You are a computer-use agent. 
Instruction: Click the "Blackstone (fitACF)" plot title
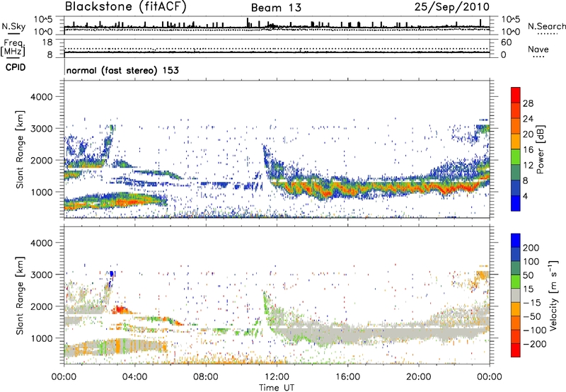(126, 7)
